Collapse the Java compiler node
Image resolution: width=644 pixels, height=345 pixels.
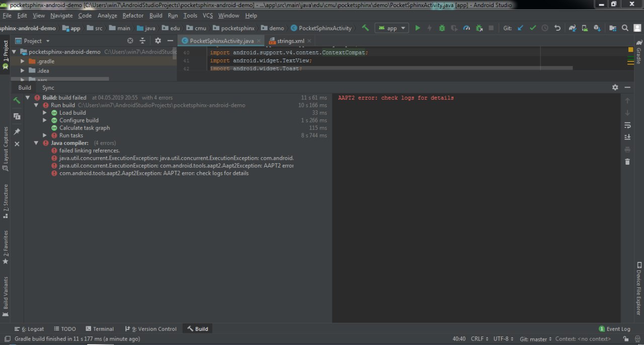[36, 143]
